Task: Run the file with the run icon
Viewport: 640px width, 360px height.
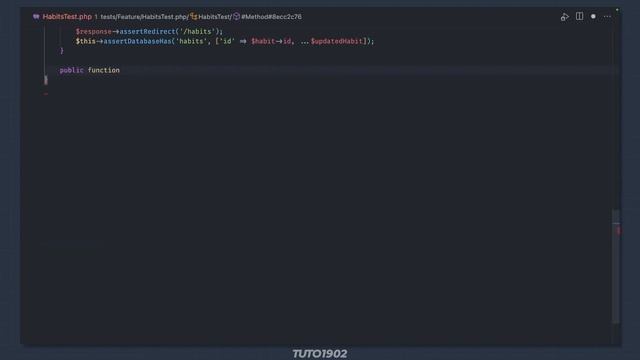Action: (564, 17)
